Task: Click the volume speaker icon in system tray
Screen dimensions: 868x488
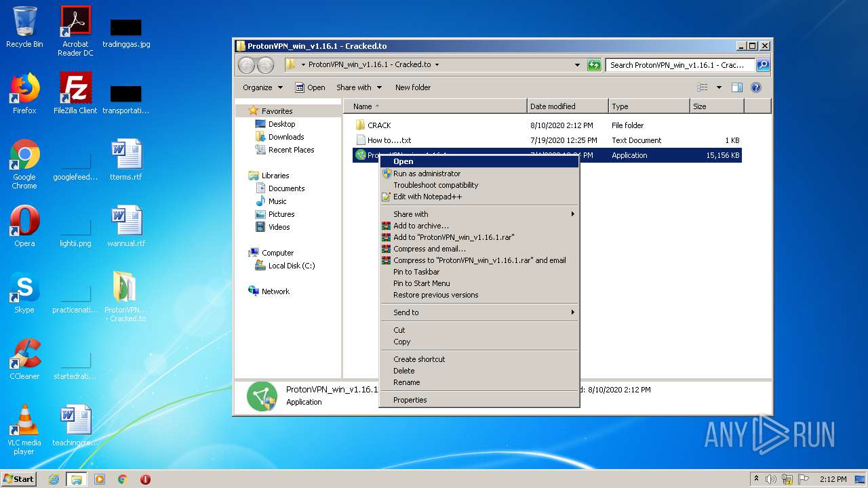Action: [771, 479]
